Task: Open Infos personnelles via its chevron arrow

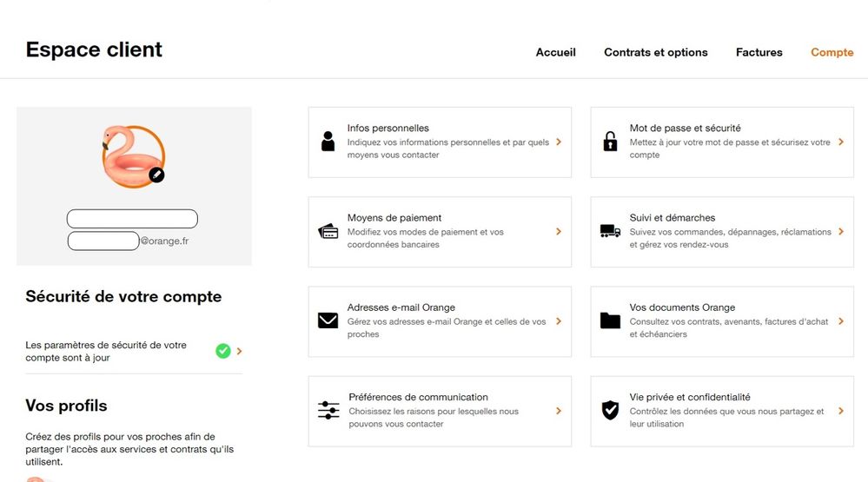Action: (559, 142)
